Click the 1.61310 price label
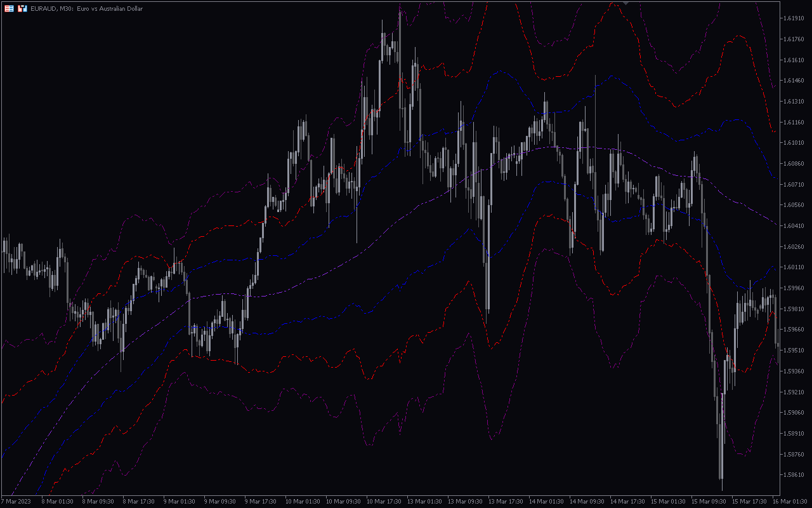 tap(794, 102)
